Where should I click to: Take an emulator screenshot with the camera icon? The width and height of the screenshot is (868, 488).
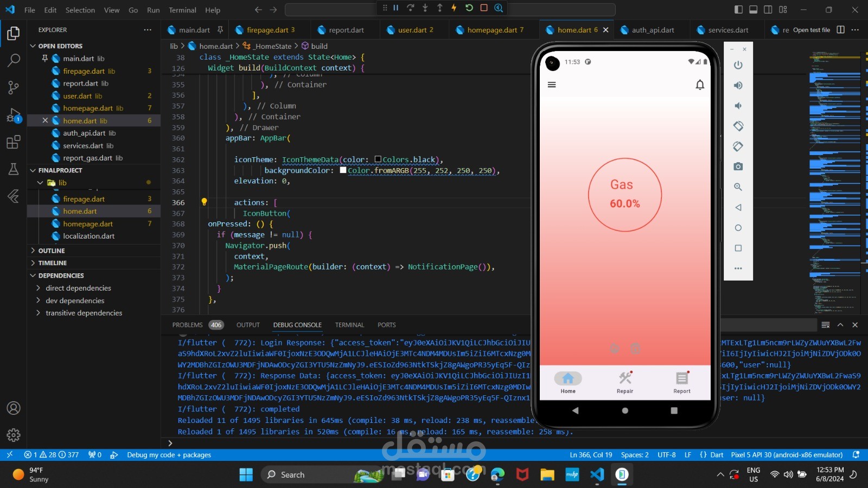coord(738,166)
